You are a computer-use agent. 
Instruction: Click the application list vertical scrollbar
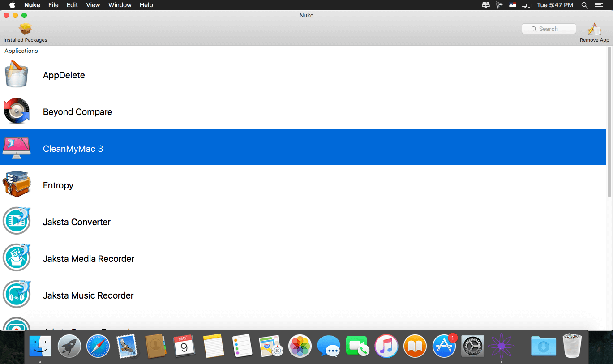click(x=609, y=122)
